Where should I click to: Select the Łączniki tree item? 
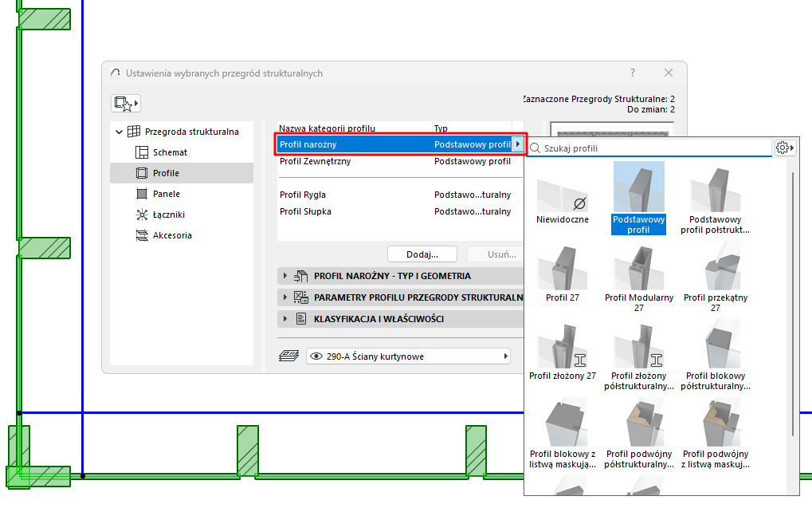pos(168,215)
